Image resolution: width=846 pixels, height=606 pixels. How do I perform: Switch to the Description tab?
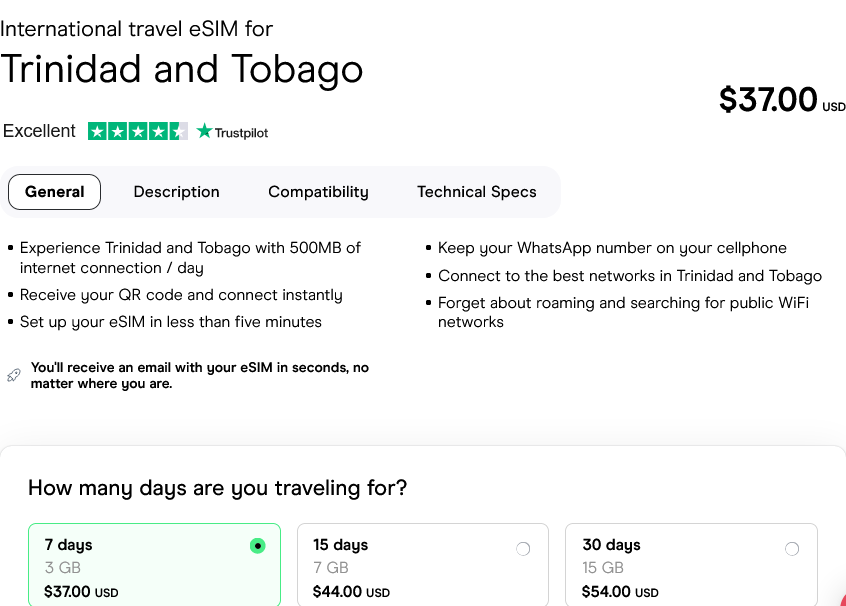click(x=176, y=192)
